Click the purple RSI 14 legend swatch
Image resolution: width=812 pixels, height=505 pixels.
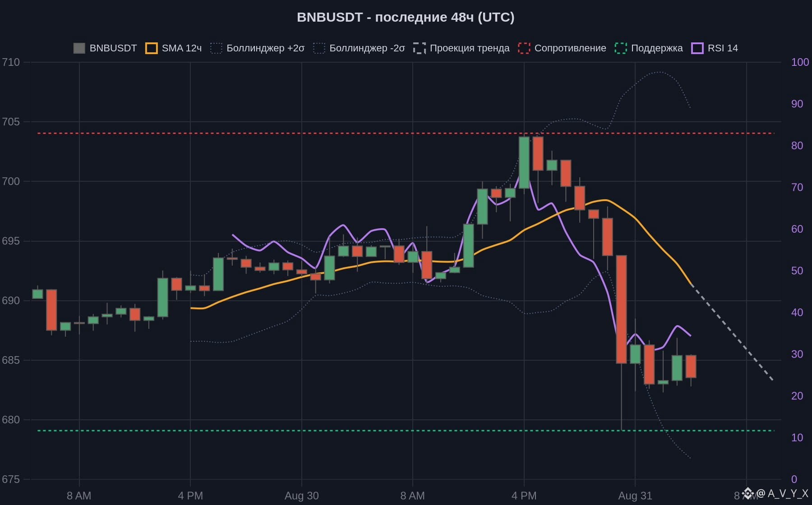tap(697, 48)
